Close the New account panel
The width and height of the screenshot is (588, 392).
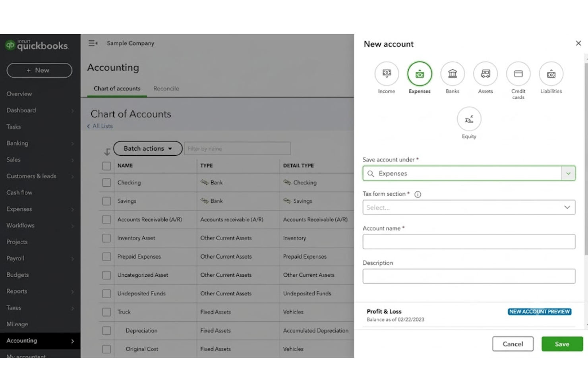click(578, 43)
